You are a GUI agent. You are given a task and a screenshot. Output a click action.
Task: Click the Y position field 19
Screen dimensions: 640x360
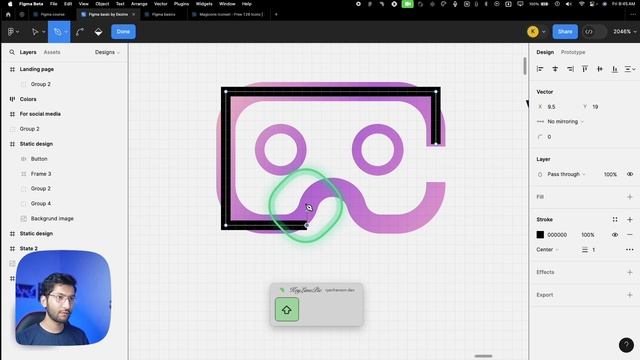(x=600, y=107)
